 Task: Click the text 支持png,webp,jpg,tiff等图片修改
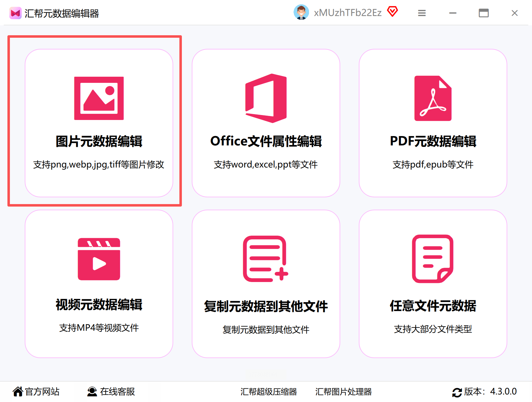point(99,165)
